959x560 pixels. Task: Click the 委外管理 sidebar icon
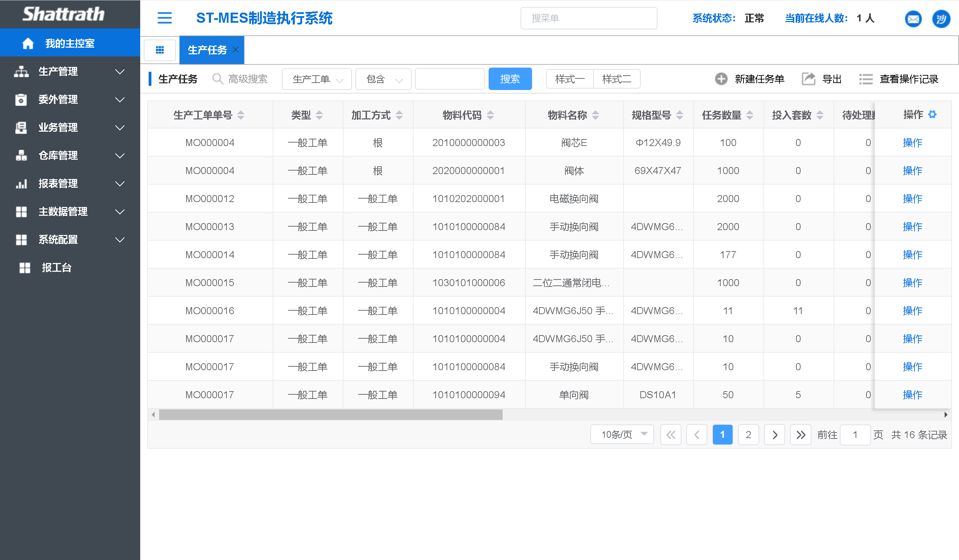click(21, 99)
